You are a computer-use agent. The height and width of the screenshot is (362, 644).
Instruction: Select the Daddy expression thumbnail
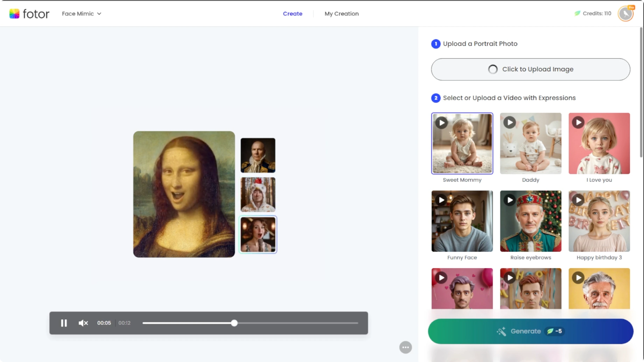[x=530, y=143]
